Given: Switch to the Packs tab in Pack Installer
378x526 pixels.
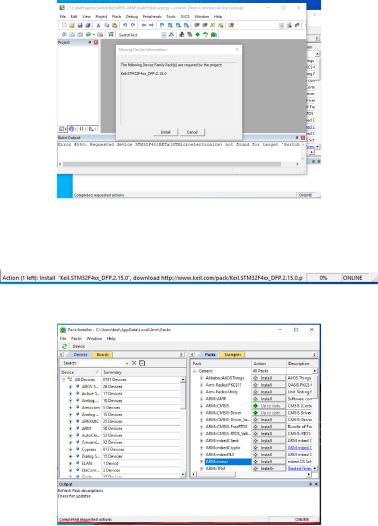Looking at the screenshot, I should click(x=210, y=355).
